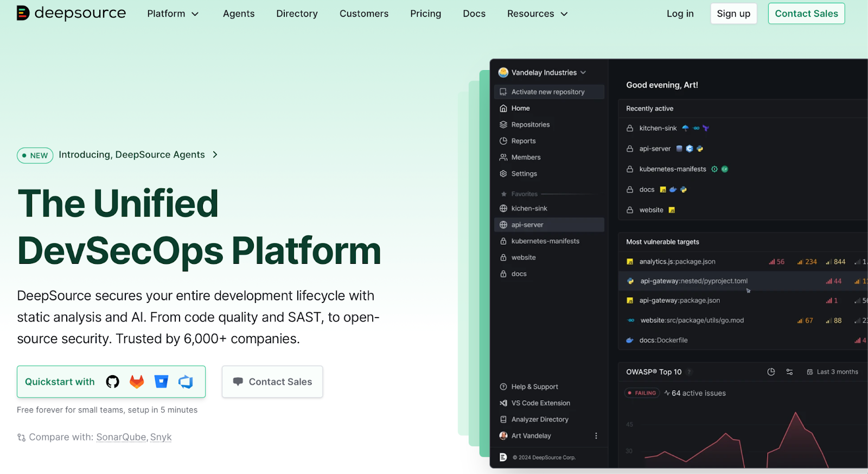This screenshot has height=474, width=868.
Task: Open the Snyk comparison link
Action: pos(161,437)
